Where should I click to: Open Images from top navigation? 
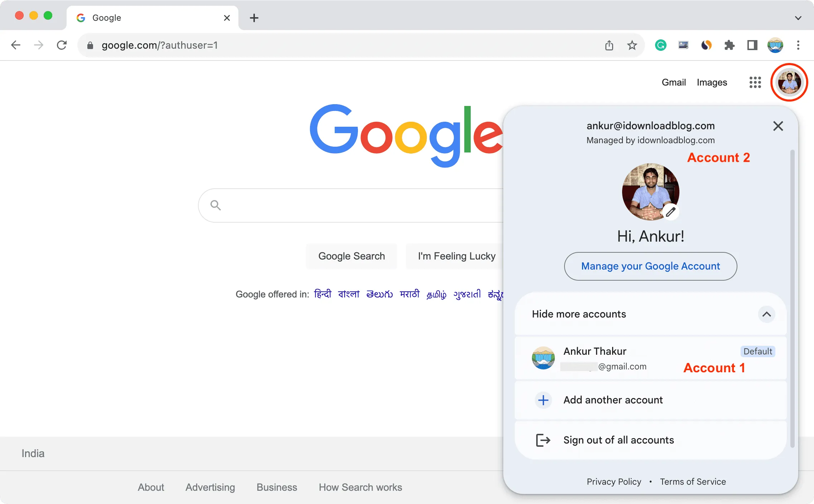[x=712, y=83]
